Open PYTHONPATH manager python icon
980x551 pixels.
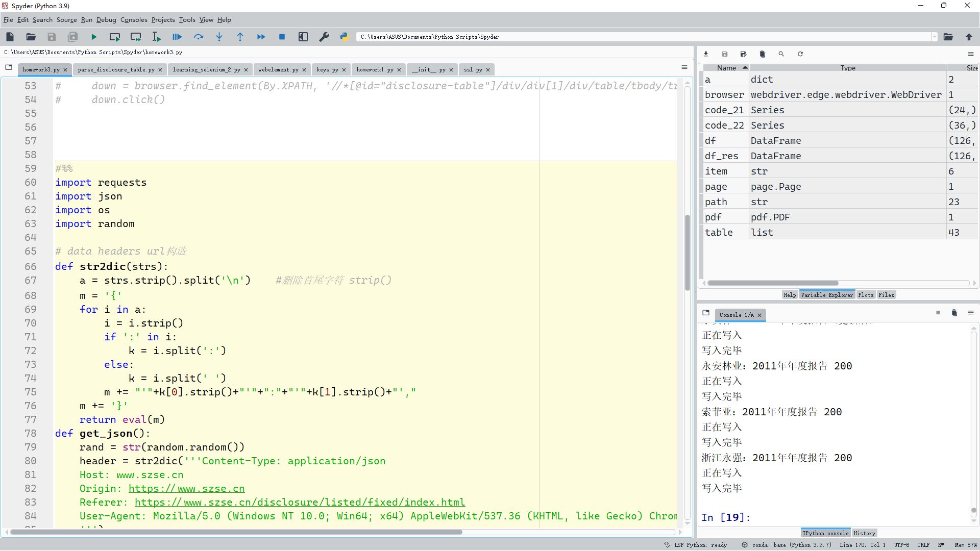pyautogui.click(x=345, y=37)
